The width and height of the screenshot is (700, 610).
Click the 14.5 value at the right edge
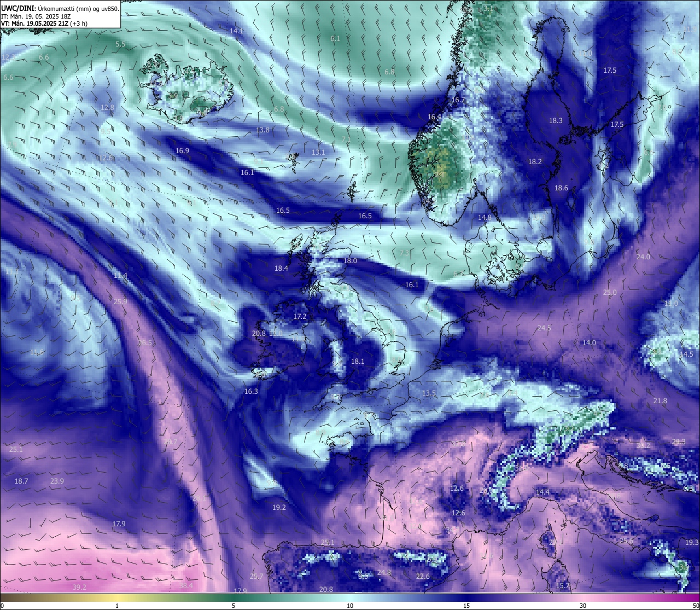[686, 354]
